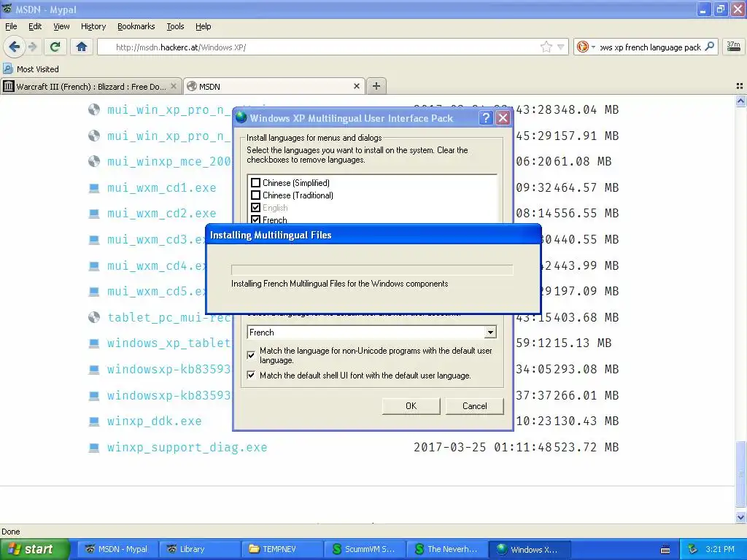Image resolution: width=747 pixels, height=560 pixels.
Task: Click the file icon beside mui_wxm_cd1.exe
Action: click(94, 187)
